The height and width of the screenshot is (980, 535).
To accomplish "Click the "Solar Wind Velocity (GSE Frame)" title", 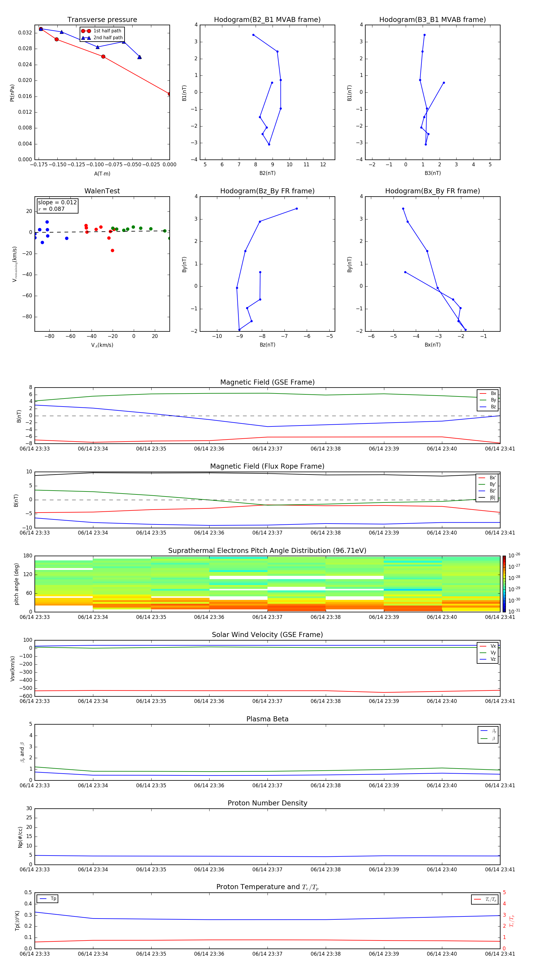I will (x=267, y=635).
